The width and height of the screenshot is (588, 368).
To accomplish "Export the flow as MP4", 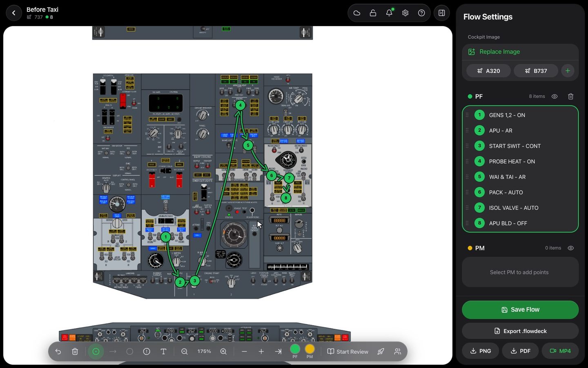I will [x=560, y=351].
